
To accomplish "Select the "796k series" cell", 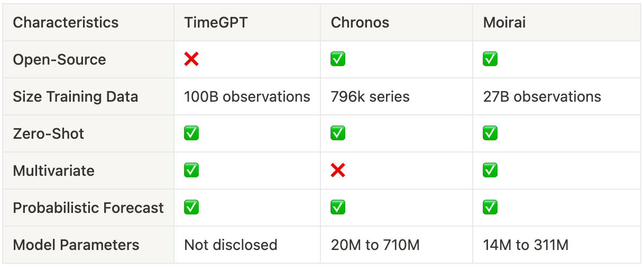I will click(x=370, y=97).
